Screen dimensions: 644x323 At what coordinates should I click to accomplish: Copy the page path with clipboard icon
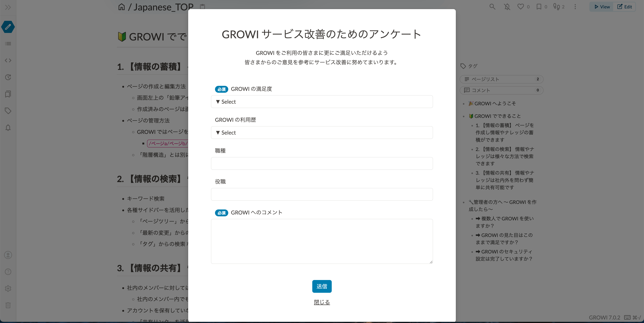[202, 7]
